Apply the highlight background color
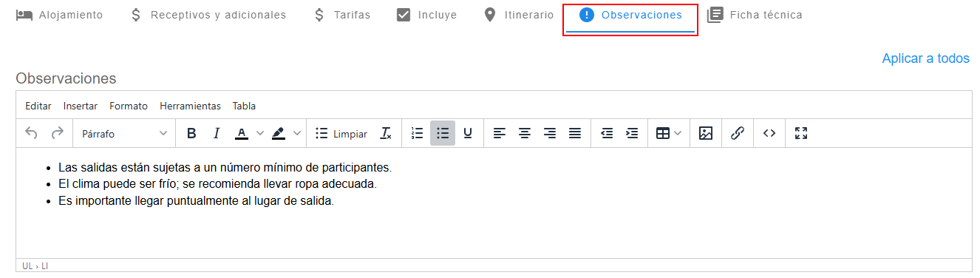The image size is (980, 278). tap(278, 133)
